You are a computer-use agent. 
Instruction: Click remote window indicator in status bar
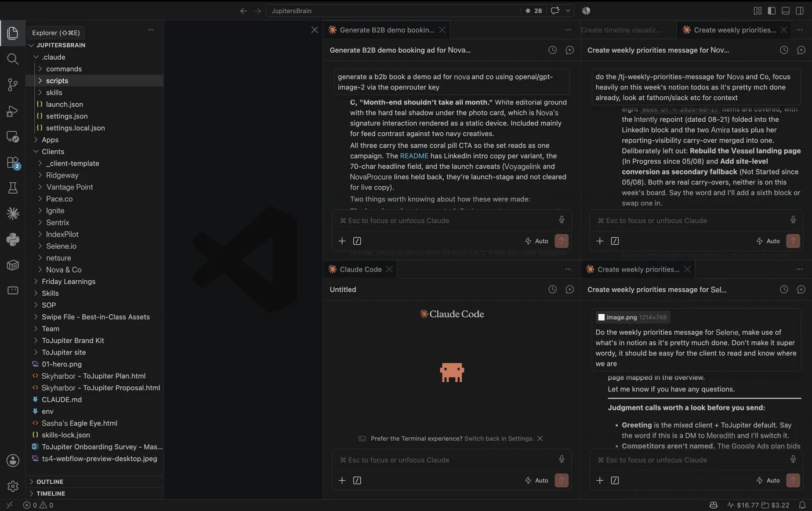pos(9,505)
